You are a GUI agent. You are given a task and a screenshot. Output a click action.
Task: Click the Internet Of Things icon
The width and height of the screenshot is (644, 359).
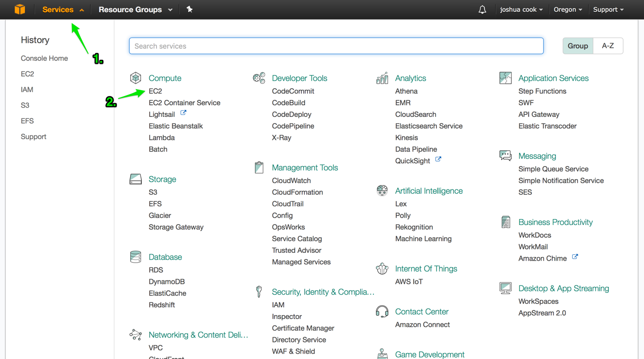pos(382,268)
